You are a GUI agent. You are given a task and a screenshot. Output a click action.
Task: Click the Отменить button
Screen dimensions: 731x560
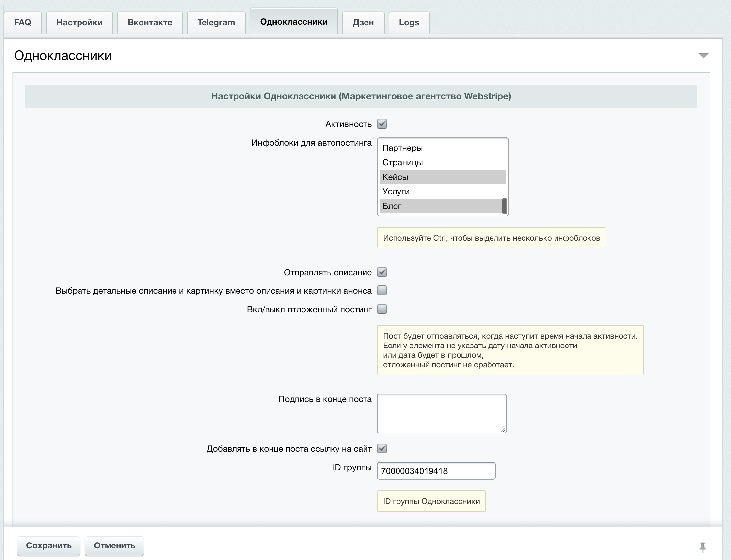[x=114, y=546]
